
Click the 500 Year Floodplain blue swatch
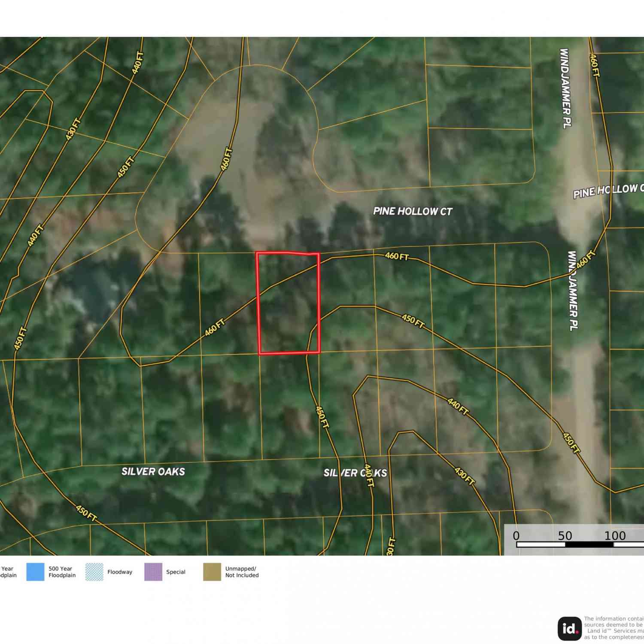(x=35, y=572)
